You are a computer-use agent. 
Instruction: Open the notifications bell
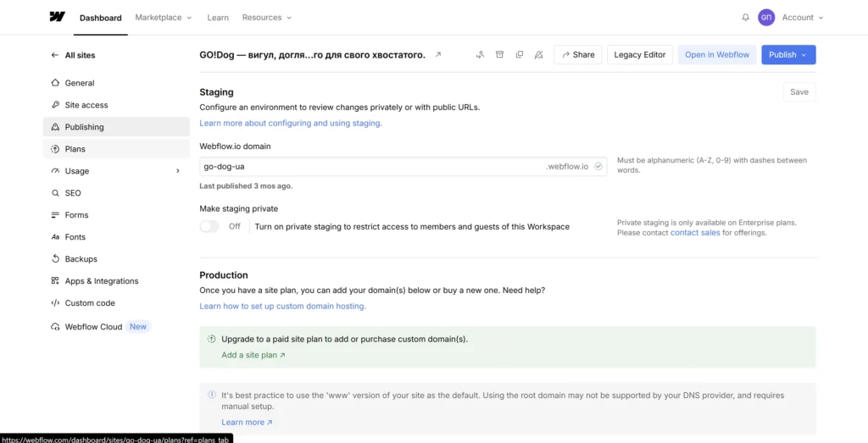(x=745, y=17)
